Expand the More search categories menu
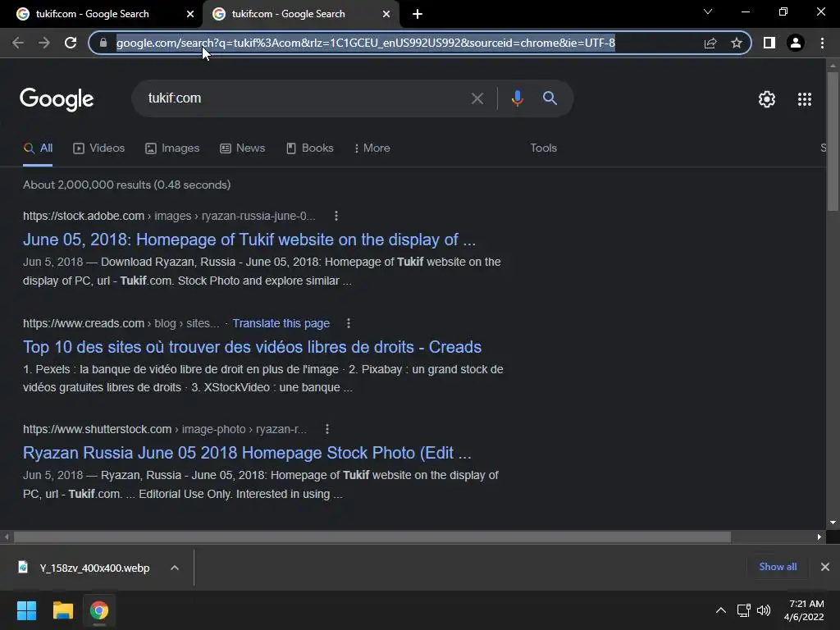840x630 pixels. coord(372,148)
